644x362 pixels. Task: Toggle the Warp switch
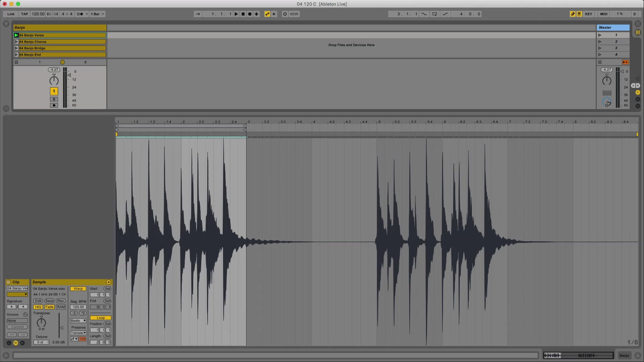(x=78, y=289)
